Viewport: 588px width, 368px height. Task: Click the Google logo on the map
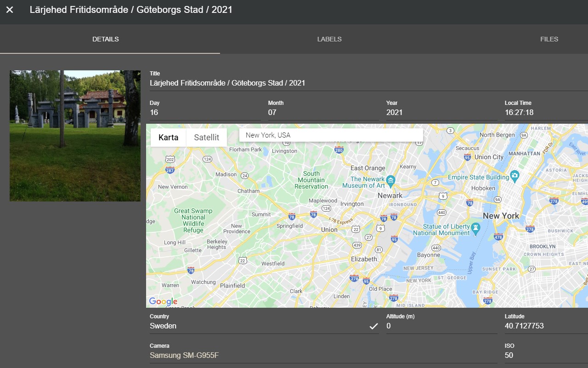click(x=163, y=302)
